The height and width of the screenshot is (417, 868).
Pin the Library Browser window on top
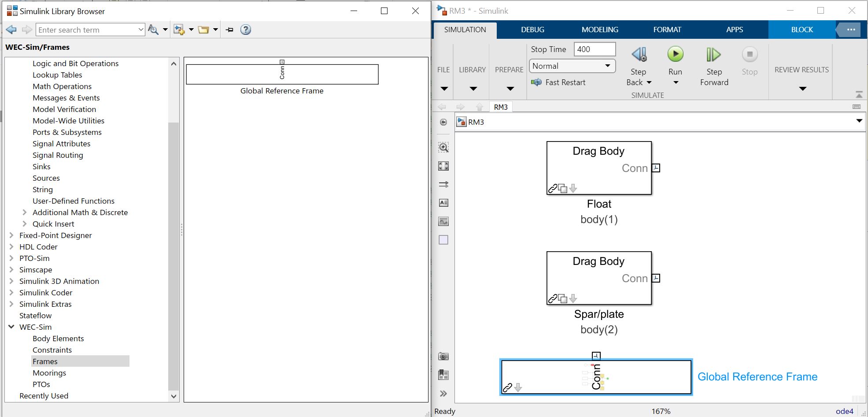pos(229,30)
